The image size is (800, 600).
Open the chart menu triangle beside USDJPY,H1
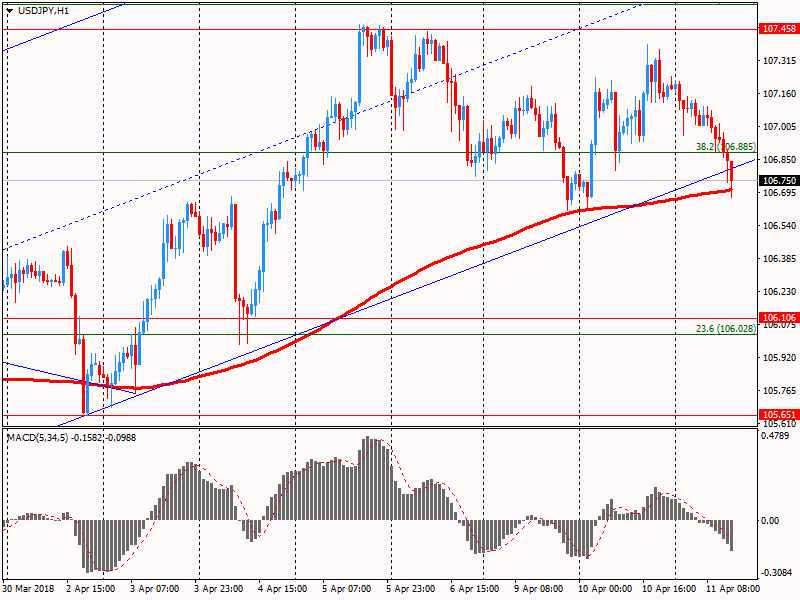(x=10, y=11)
